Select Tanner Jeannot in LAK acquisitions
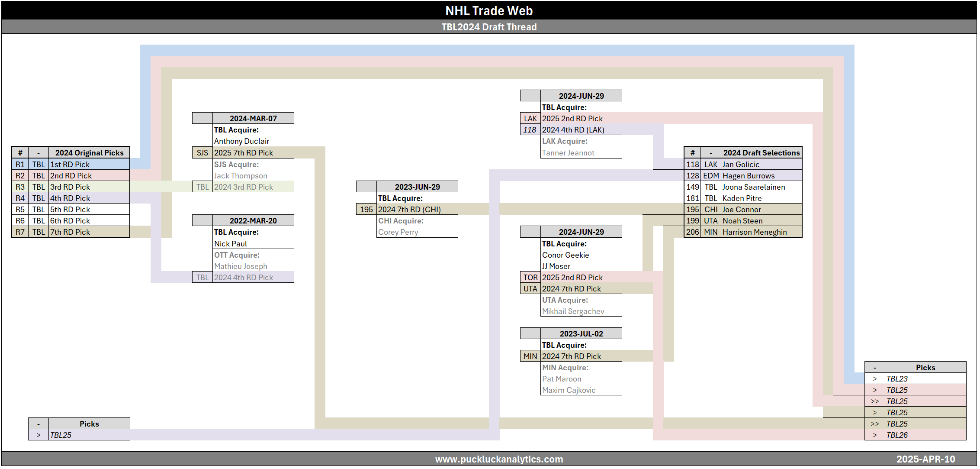This screenshot has width=980, height=469. [568, 152]
